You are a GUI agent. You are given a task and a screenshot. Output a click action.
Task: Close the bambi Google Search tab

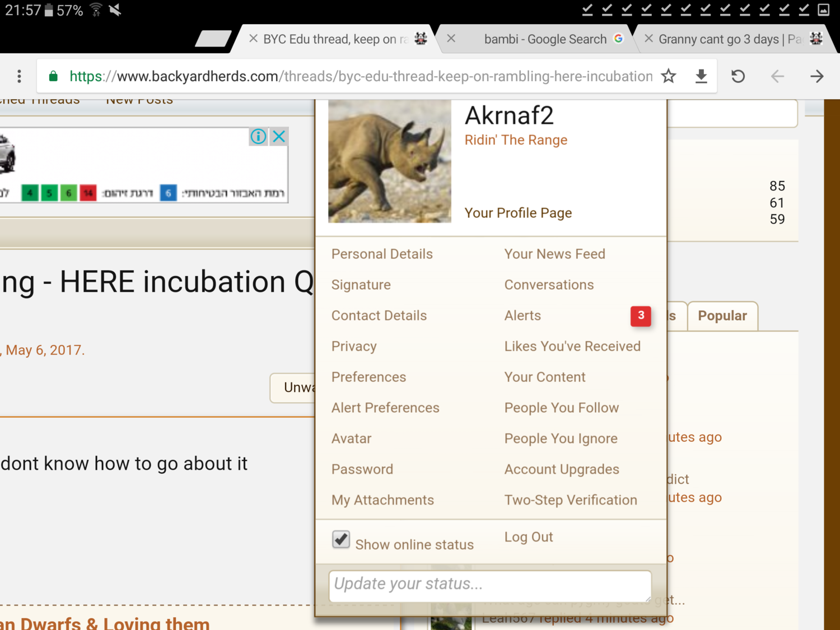click(x=451, y=39)
